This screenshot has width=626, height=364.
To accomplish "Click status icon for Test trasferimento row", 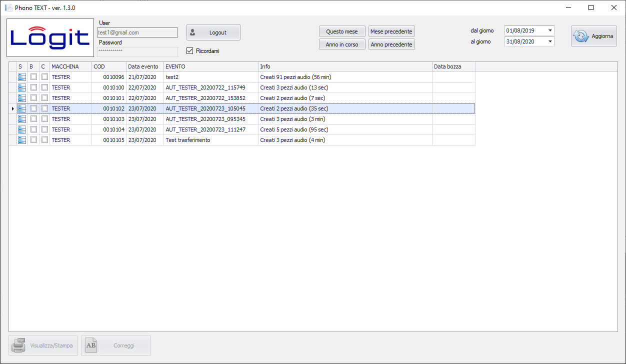I will [22, 140].
